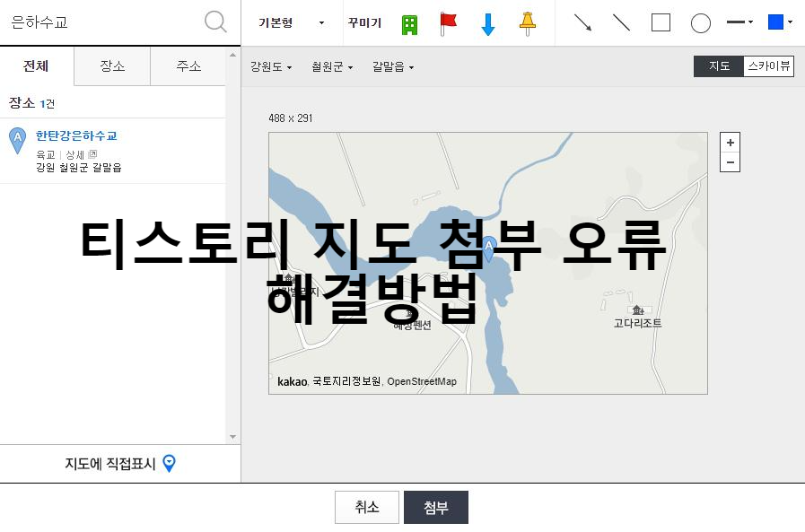Viewport: 805px width, 532px height.
Task: Select the 주소 results tab
Action: [x=188, y=66]
